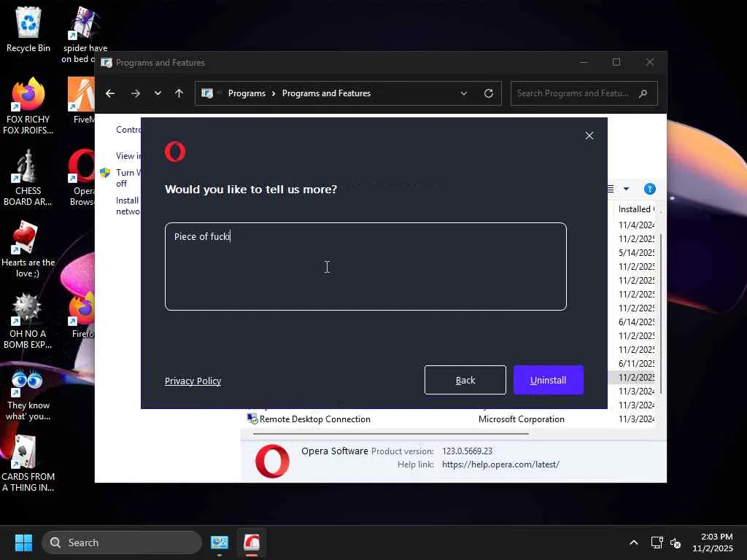Image resolution: width=747 pixels, height=560 pixels.
Task: Click the Programs breadcrumb in address bar
Action: (x=247, y=93)
